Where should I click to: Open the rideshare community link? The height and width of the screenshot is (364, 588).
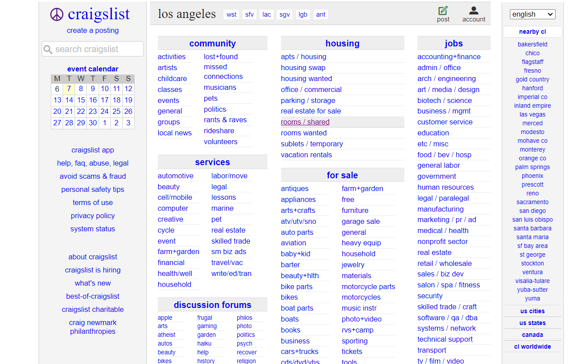[x=219, y=131]
